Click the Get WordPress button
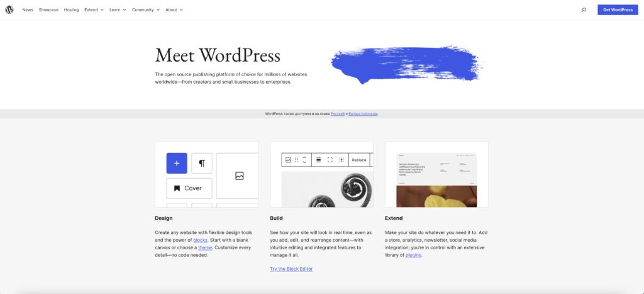The width and height of the screenshot is (644, 294). [618, 10]
